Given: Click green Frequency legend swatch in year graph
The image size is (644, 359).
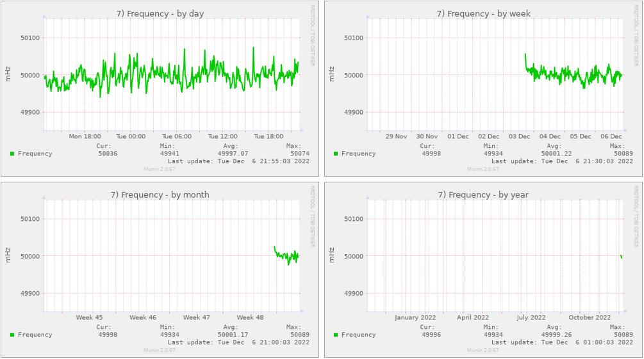Looking at the screenshot, I should pyautogui.click(x=336, y=335).
